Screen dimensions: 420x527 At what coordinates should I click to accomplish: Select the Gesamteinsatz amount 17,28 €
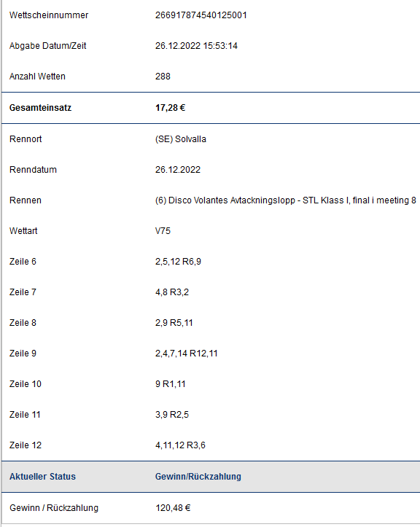[170, 108]
